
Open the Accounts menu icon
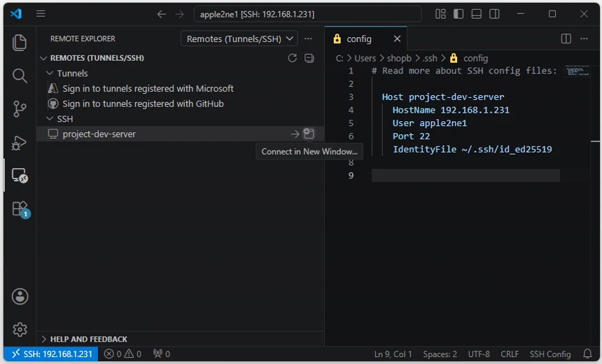(20, 296)
